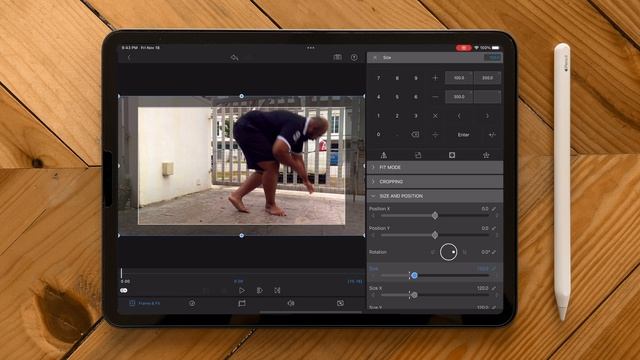Click the Rotation dial control
The image size is (640, 360).
[448, 252]
